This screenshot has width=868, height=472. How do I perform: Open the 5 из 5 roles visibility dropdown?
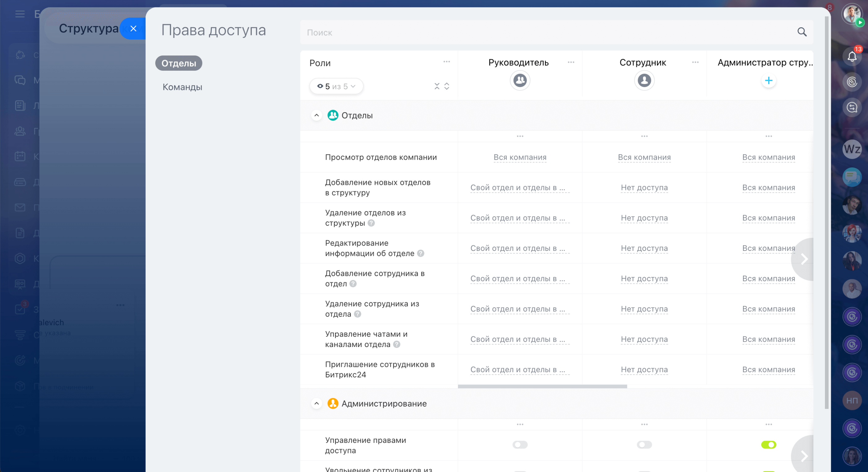(x=336, y=86)
